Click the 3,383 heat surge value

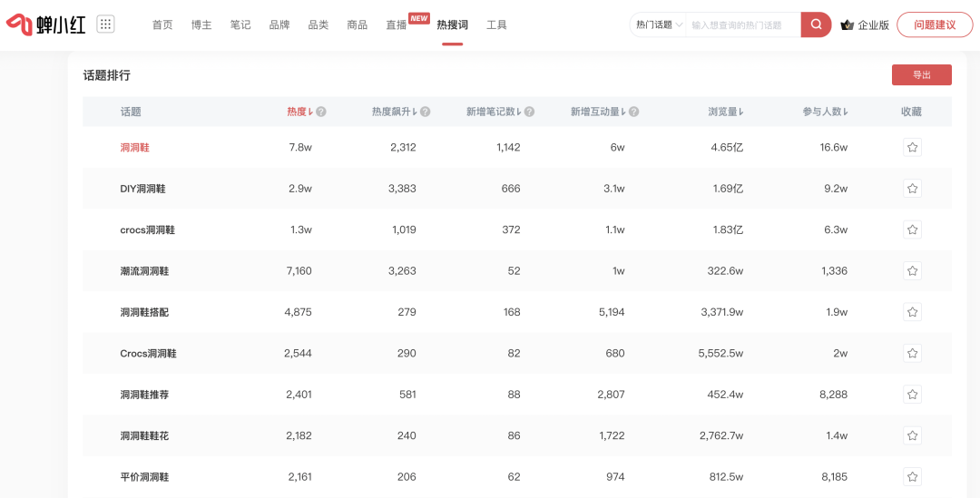402,189
